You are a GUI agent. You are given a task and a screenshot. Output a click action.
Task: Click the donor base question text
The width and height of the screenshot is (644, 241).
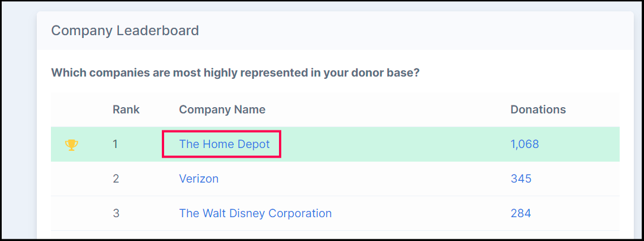[x=235, y=73]
